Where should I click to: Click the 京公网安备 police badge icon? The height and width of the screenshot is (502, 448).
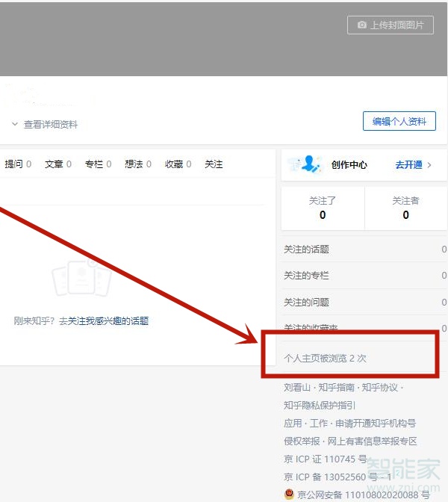click(289, 495)
